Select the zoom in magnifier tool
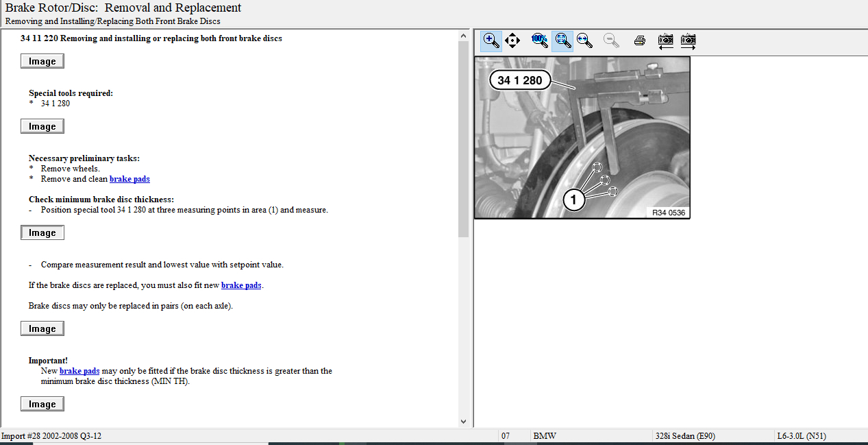Image resolution: width=868 pixels, height=445 pixels. tap(491, 40)
